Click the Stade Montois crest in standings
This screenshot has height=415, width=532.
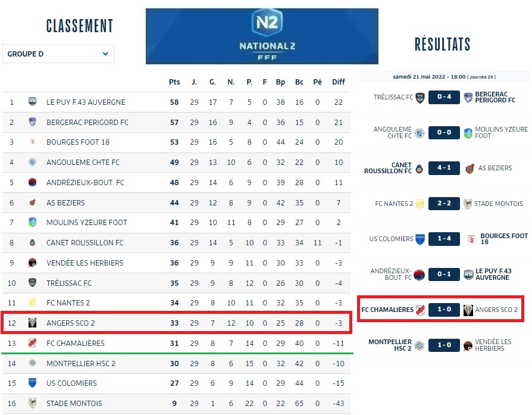[x=32, y=403]
